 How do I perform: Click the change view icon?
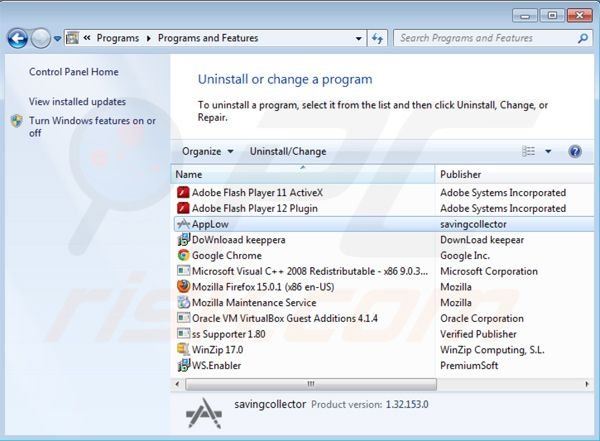click(528, 151)
